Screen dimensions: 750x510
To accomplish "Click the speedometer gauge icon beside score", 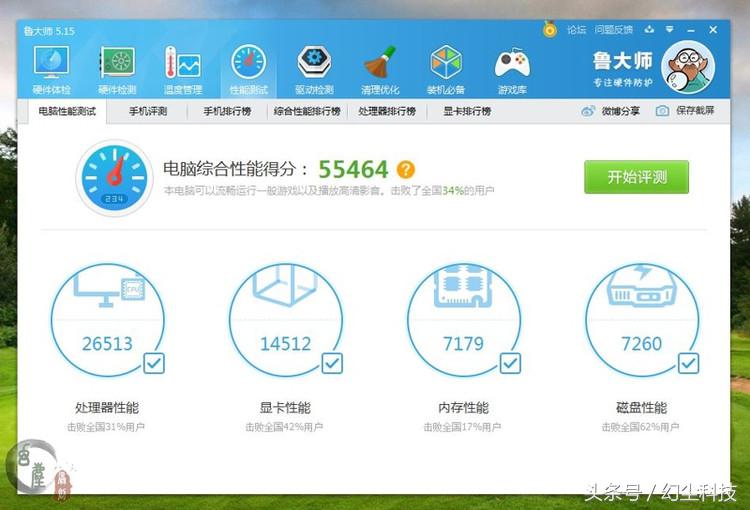I will 114,178.
